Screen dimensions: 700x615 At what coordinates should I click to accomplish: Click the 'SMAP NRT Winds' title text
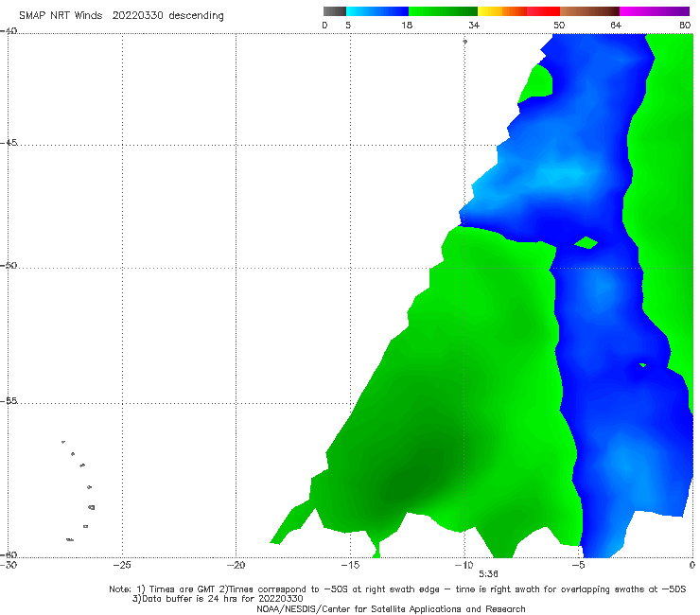pyautogui.click(x=61, y=15)
